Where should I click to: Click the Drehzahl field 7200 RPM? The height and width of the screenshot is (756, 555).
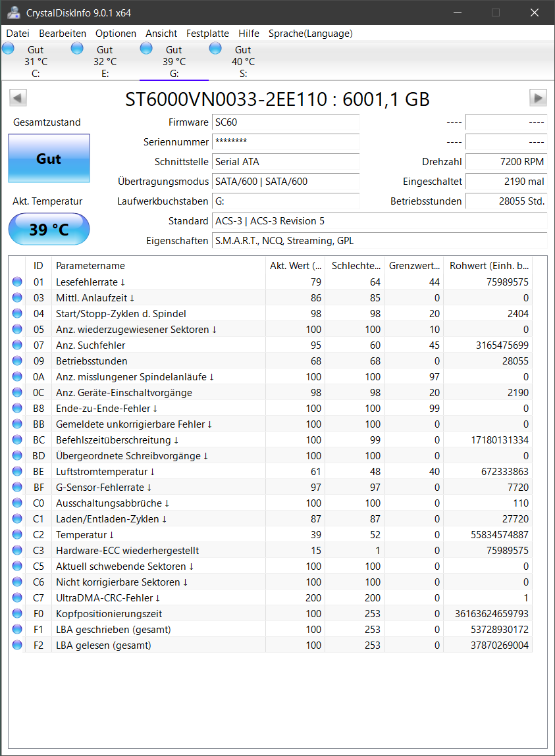tap(506, 161)
